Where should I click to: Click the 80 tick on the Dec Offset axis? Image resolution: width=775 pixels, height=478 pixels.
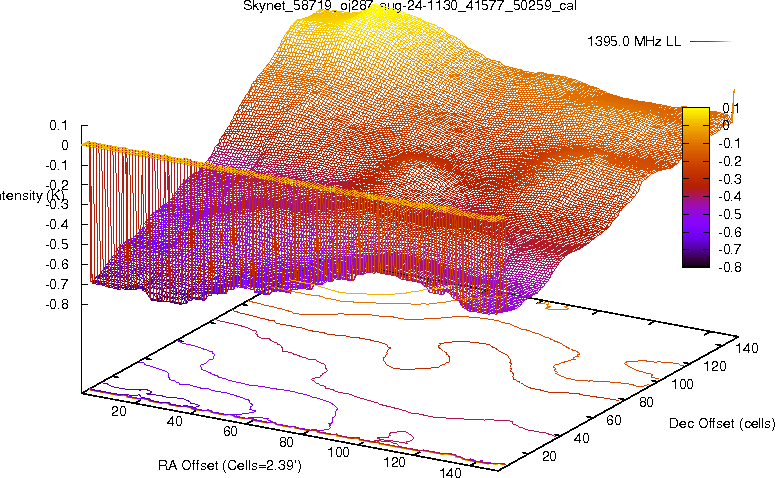pyautogui.click(x=646, y=402)
